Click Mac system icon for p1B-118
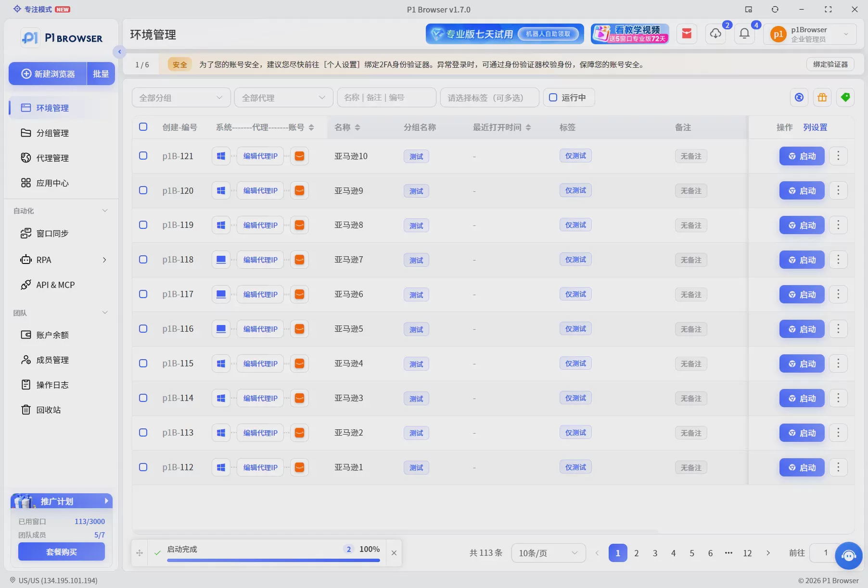868x588 pixels. (x=221, y=260)
